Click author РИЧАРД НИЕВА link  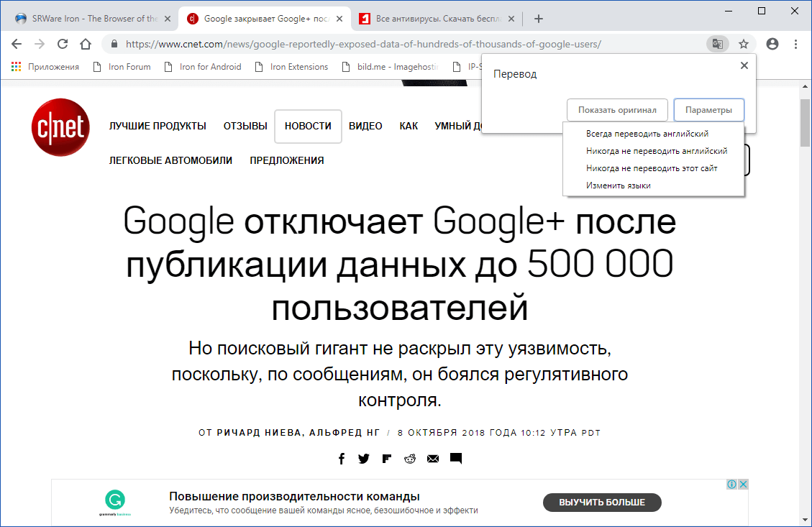click(x=259, y=433)
